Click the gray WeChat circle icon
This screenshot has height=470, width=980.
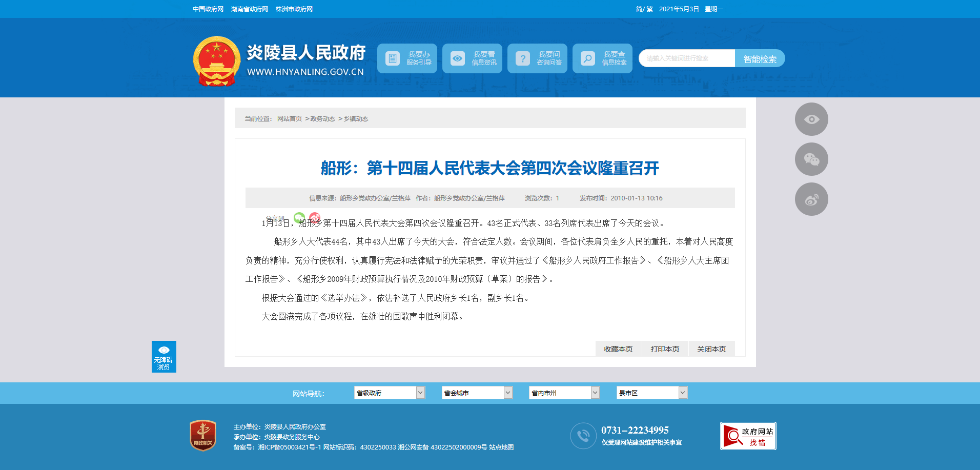[811, 159]
